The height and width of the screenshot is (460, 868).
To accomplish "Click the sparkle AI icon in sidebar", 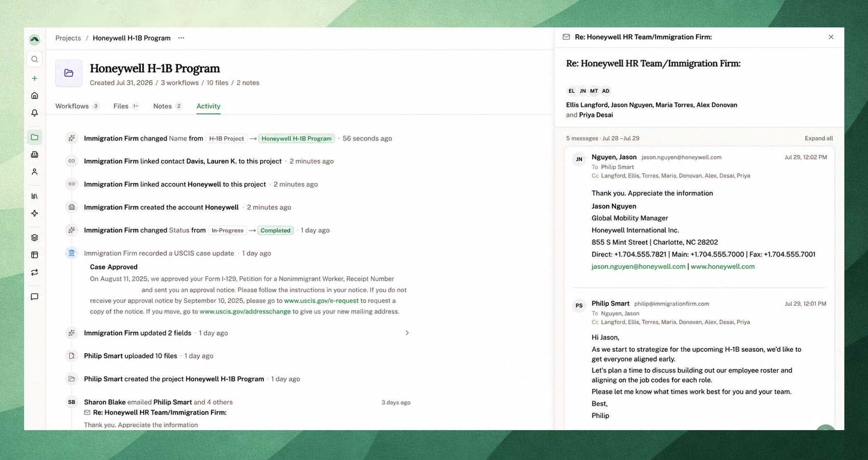I will 34,213.
